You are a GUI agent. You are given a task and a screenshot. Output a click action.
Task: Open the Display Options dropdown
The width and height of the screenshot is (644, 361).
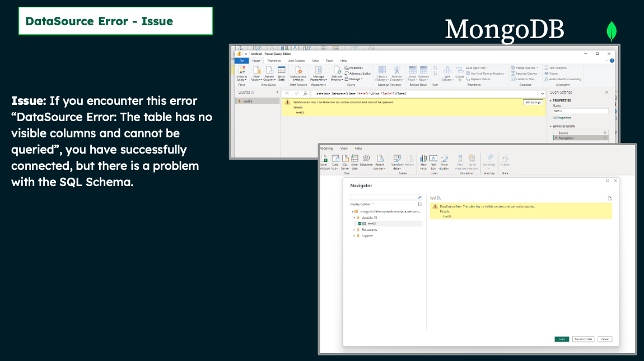pos(361,205)
